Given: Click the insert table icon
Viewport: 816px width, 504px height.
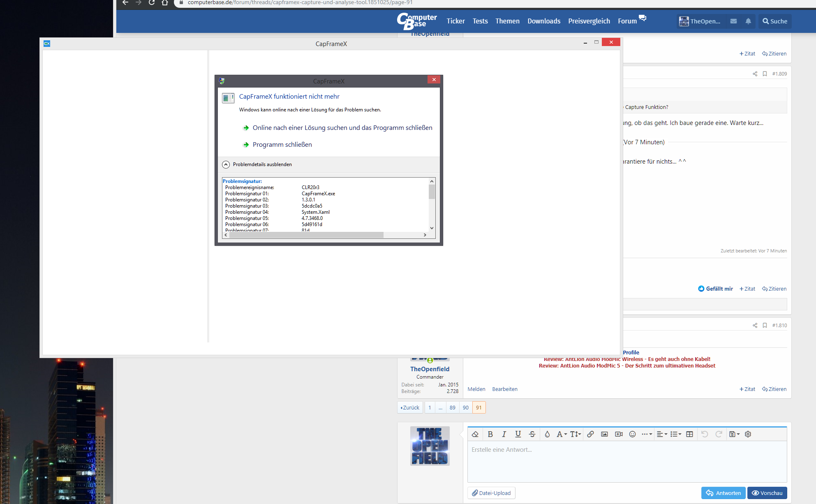Looking at the screenshot, I should point(689,434).
